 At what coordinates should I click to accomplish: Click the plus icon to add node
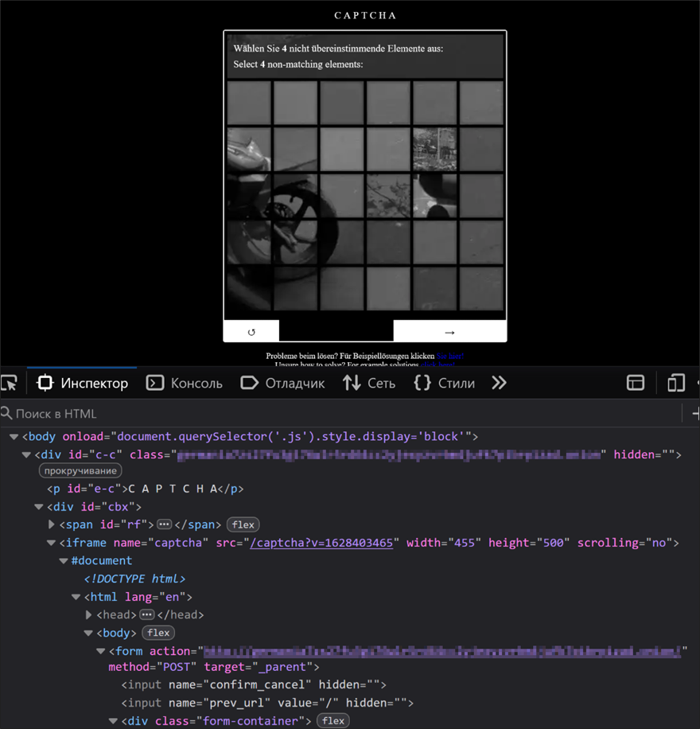[x=694, y=413]
